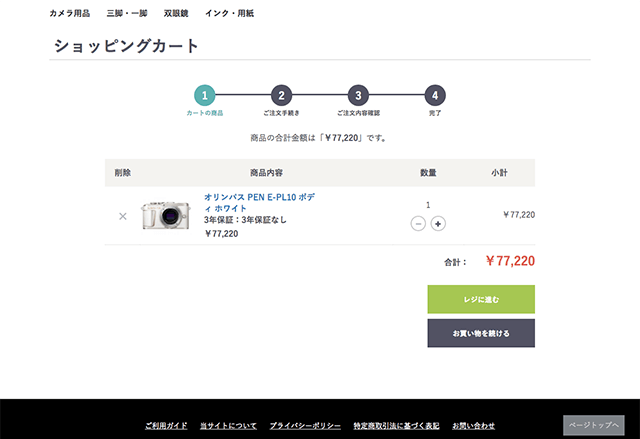This screenshot has height=439, width=640.
Task: Jump to top with ページトップへ button
Action: pos(593,425)
